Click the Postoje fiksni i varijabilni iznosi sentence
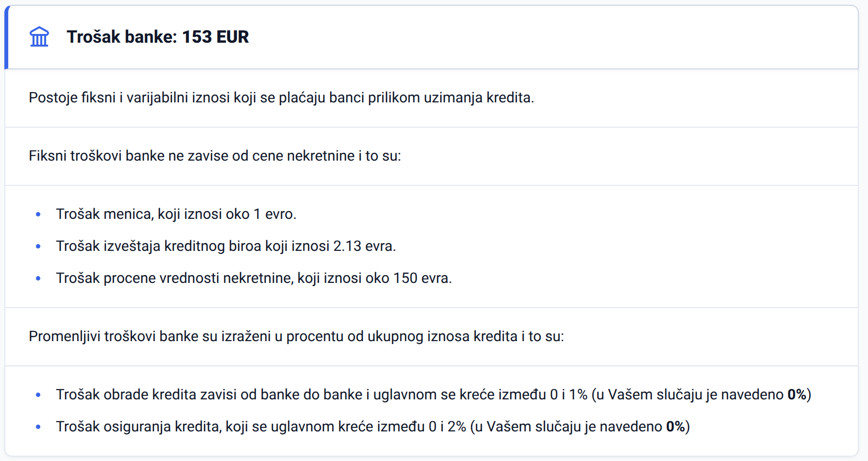 point(282,98)
